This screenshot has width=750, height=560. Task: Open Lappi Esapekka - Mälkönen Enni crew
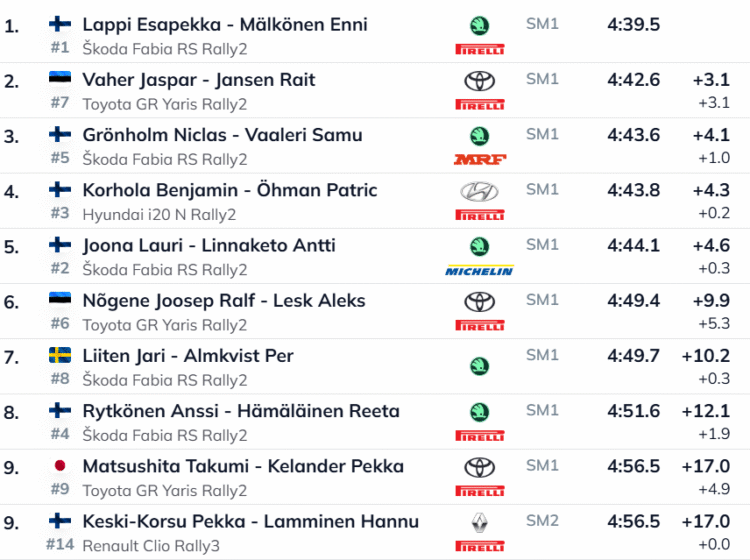(x=225, y=24)
